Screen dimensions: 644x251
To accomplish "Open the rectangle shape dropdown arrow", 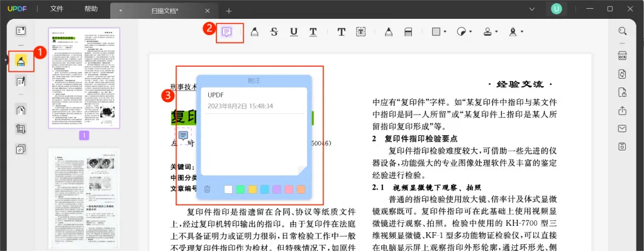I will 445,31.
